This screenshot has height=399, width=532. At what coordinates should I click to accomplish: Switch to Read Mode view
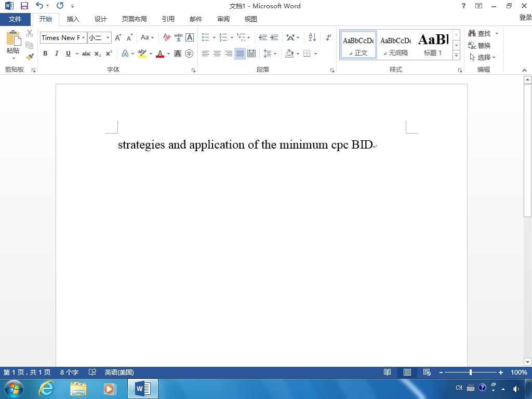(x=387, y=372)
